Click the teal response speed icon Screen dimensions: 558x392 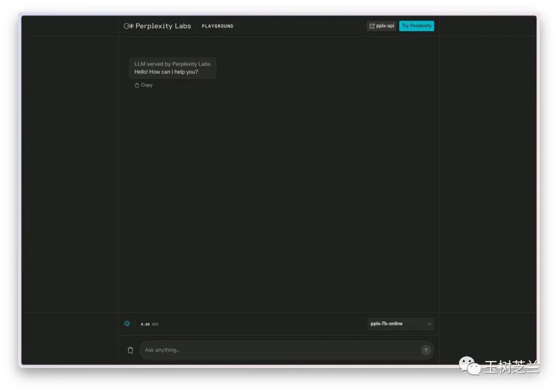(127, 323)
